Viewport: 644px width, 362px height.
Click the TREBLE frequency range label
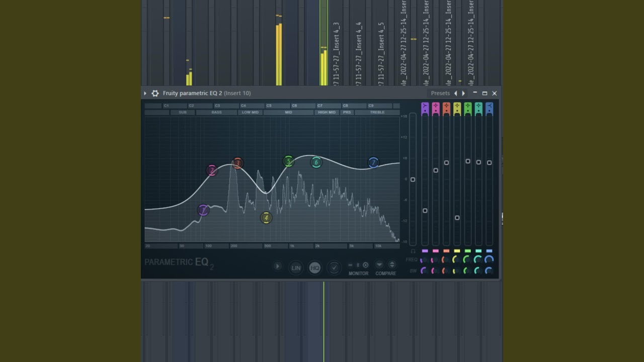(x=377, y=112)
